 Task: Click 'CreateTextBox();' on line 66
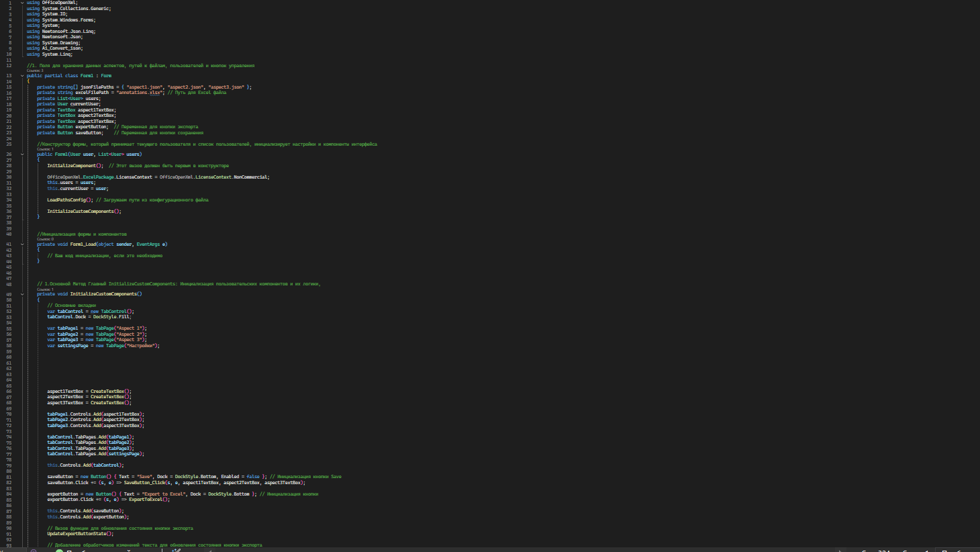coord(111,392)
